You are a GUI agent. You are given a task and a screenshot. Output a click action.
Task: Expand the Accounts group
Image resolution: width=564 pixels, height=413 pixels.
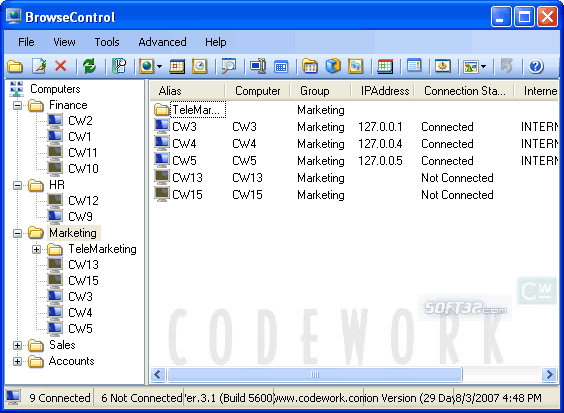tap(17, 361)
